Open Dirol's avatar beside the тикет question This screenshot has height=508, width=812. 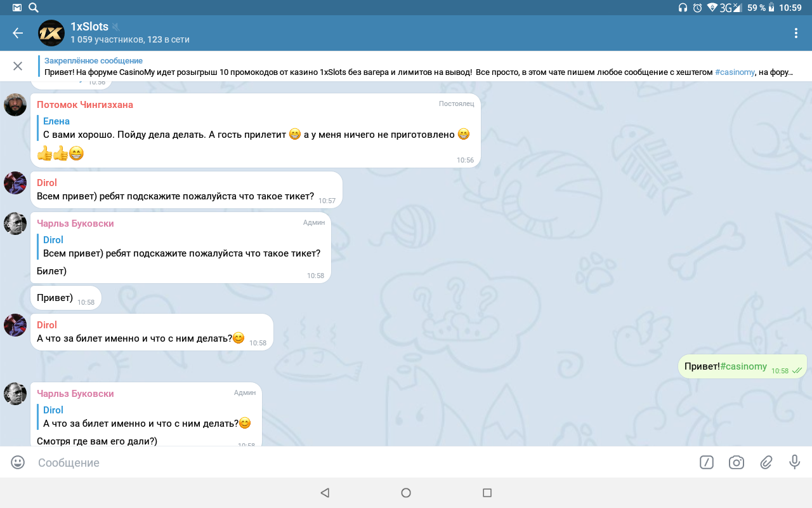tap(15, 183)
